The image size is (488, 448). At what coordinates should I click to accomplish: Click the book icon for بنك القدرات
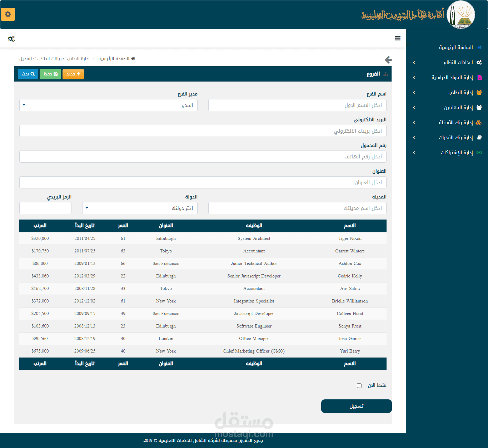click(x=479, y=137)
